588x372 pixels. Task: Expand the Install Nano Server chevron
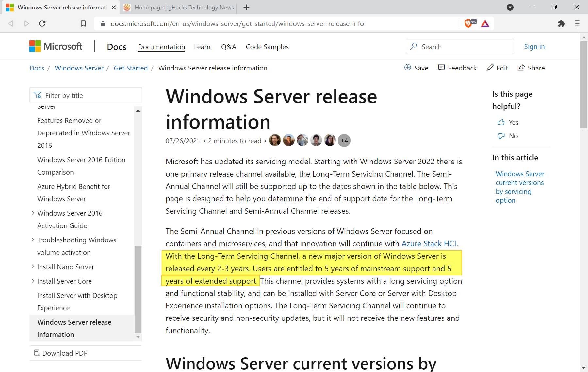click(33, 266)
